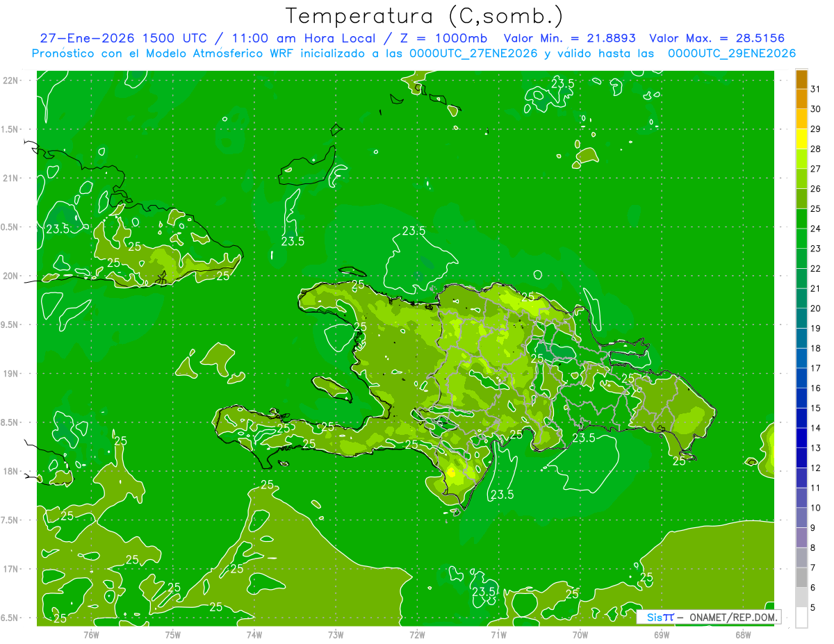Click the 'Temperatura (C,somb.)' chart title
The height and width of the screenshot is (644, 834).
click(425, 17)
